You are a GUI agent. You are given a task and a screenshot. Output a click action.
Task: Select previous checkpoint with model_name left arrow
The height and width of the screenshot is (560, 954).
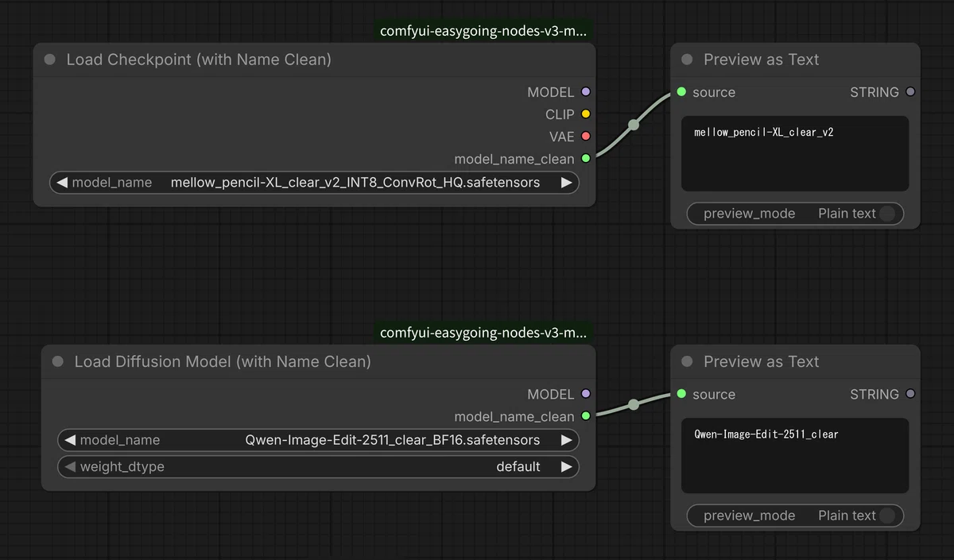tap(62, 183)
